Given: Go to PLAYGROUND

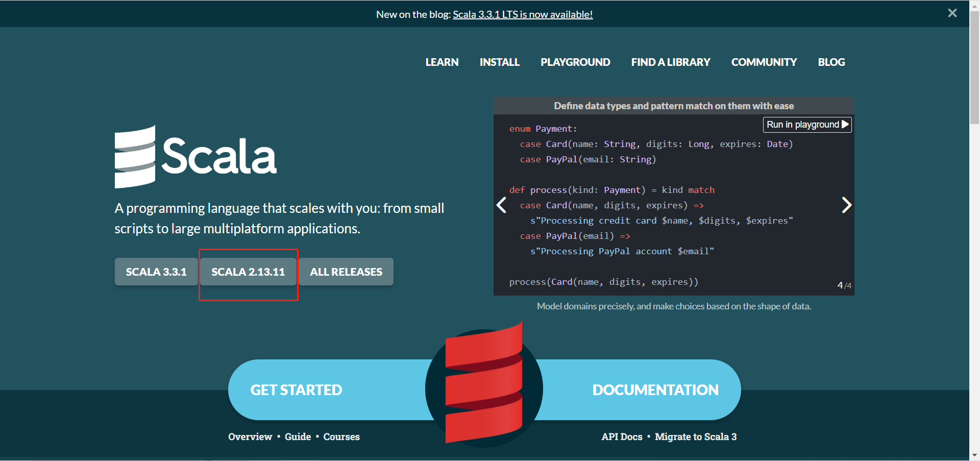Looking at the screenshot, I should coord(575,62).
